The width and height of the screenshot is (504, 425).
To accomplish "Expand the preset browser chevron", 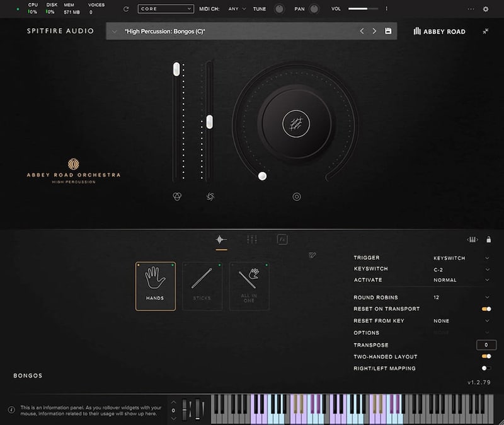I will (114, 32).
